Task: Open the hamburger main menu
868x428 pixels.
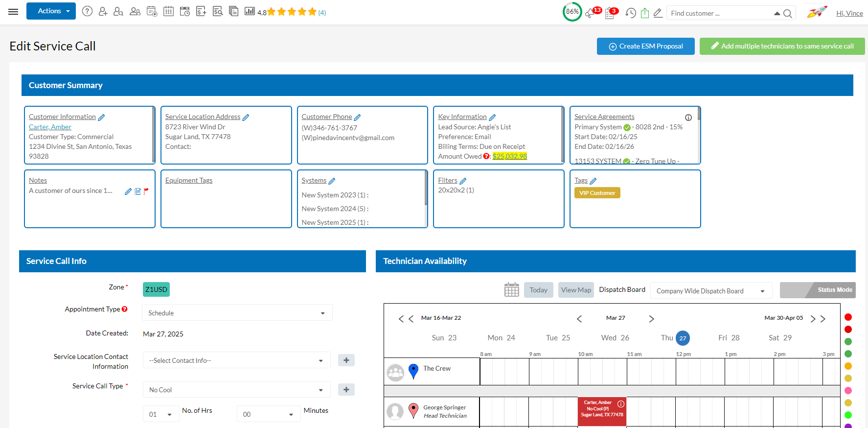Action: tap(13, 12)
